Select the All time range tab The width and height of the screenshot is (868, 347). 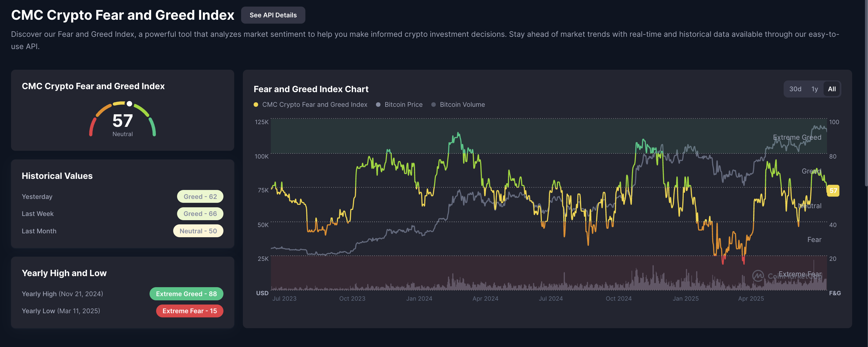click(x=832, y=89)
